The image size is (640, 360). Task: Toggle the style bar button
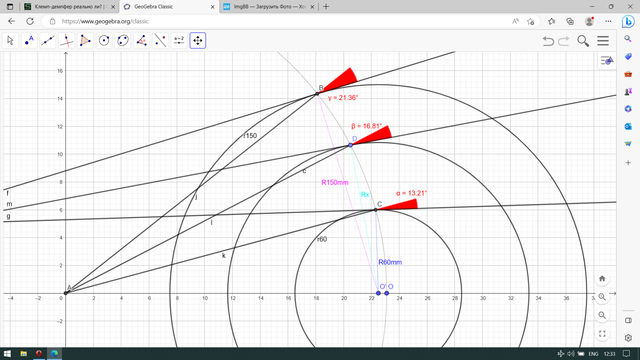[x=607, y=61]
